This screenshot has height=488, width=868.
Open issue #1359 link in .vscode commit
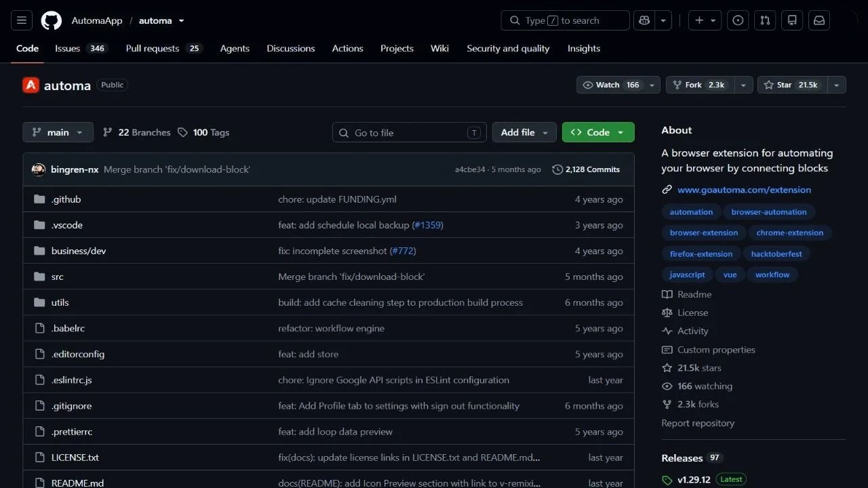[427, 225]
